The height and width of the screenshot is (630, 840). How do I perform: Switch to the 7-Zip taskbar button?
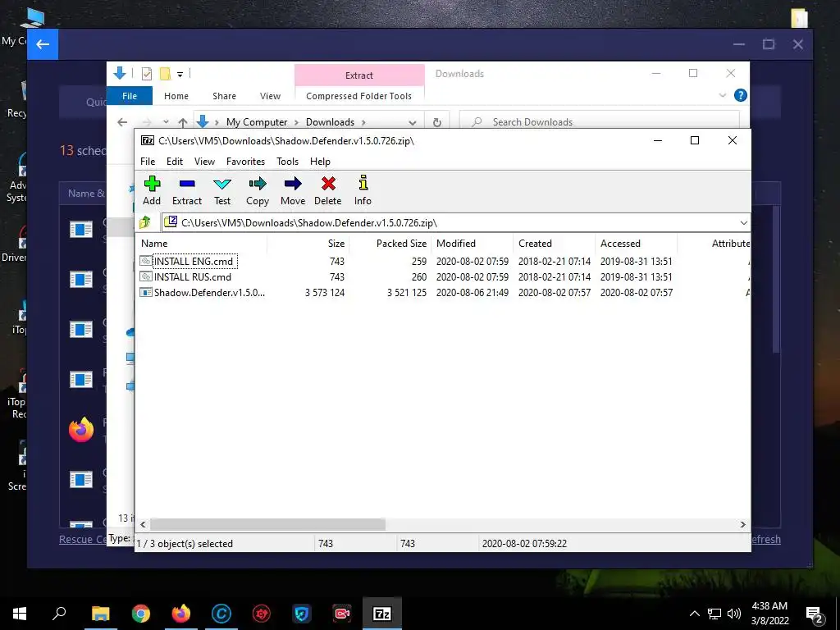[x=382, y=614]
